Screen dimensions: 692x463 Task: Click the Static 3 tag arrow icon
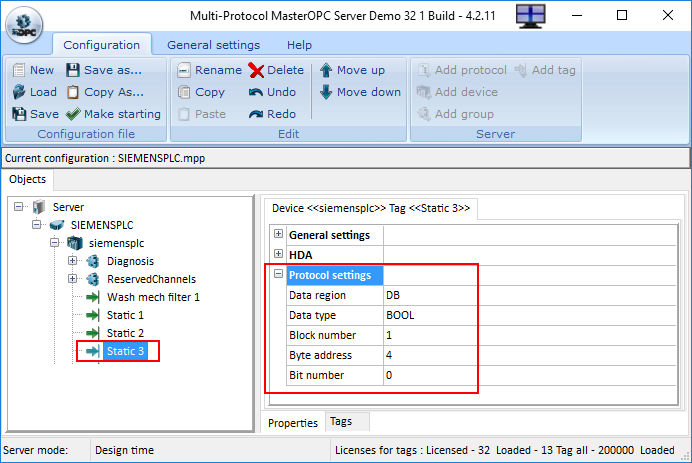click(93, 351)
